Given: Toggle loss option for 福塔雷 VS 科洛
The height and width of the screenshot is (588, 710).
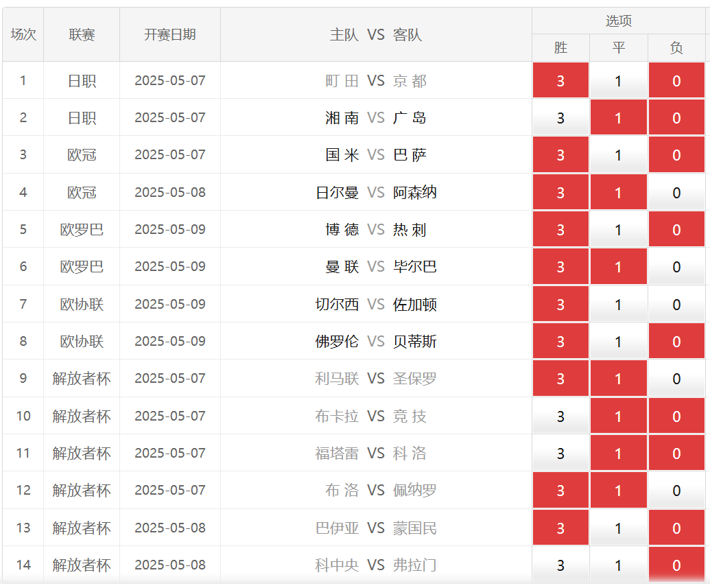Looking at the screenshot, I should (x=676, y=454).
